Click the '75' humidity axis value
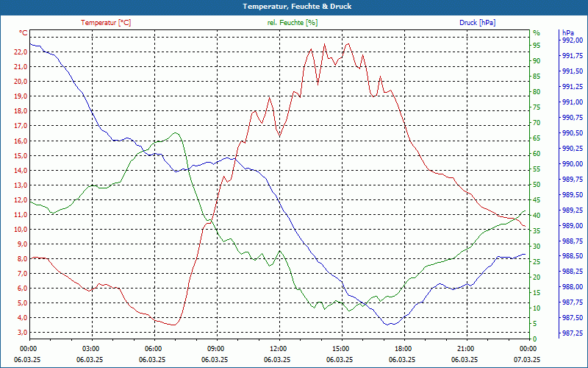Viewport: 588px width, 368px height. coord(537,107)
